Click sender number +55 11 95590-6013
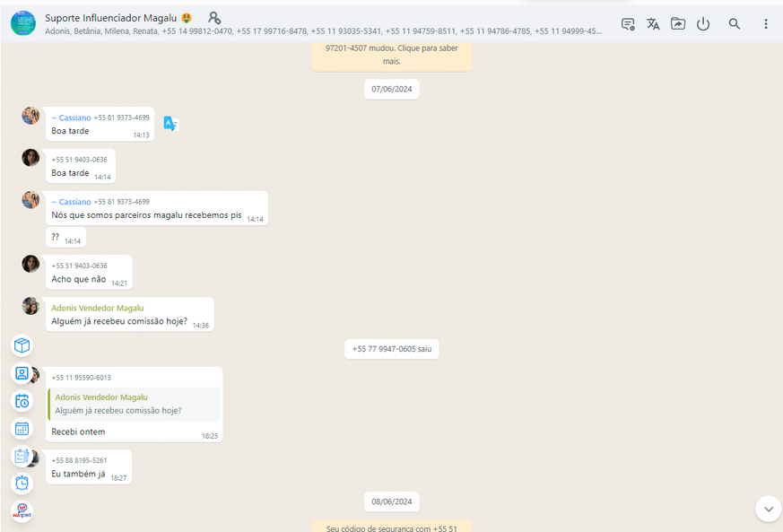This screenshot has height=532, width=783. point(82,378)
